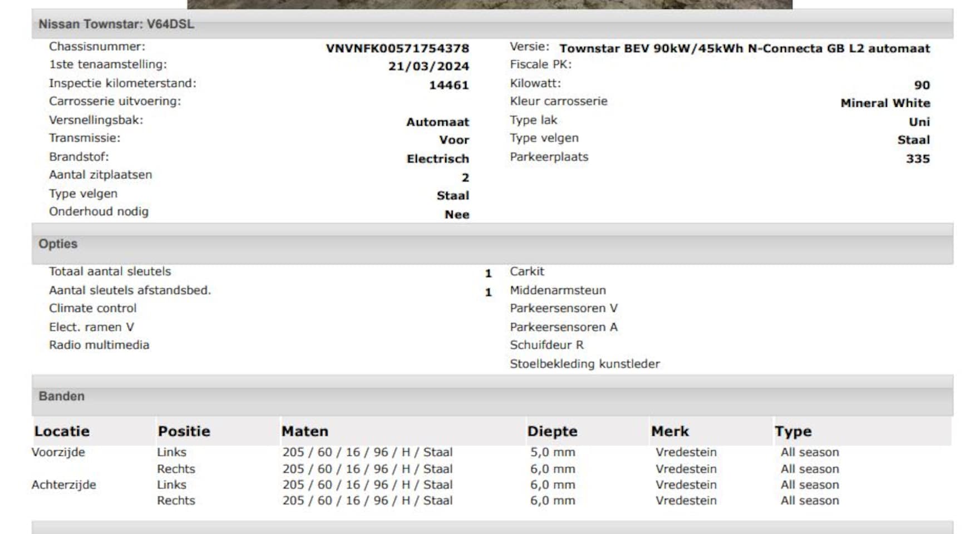Click the Climate control option entry
This screenshot has width=980, height=534.
92,308
